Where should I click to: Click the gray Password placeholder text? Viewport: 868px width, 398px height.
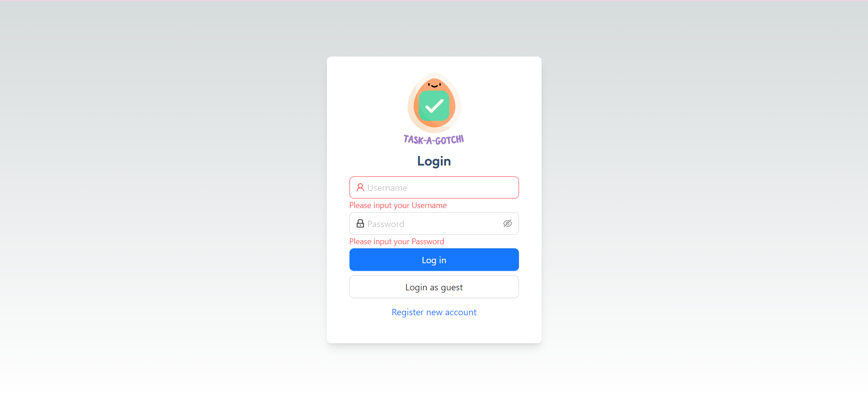(386, 224)
